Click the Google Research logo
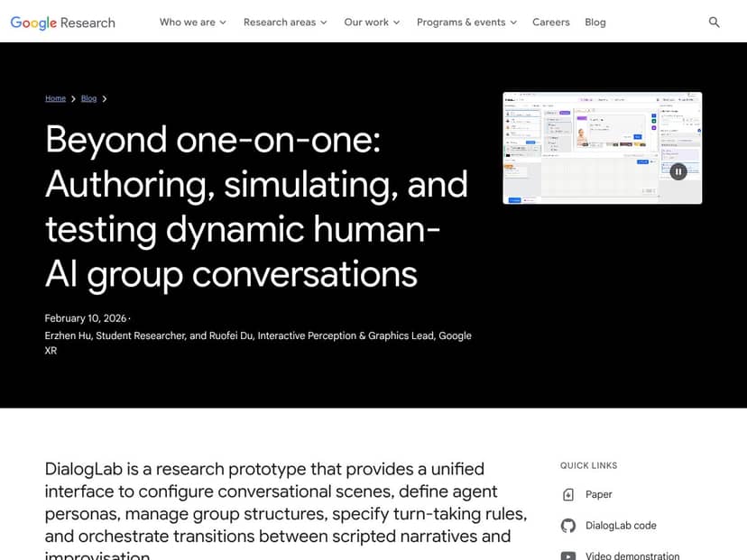 (62, 22)
